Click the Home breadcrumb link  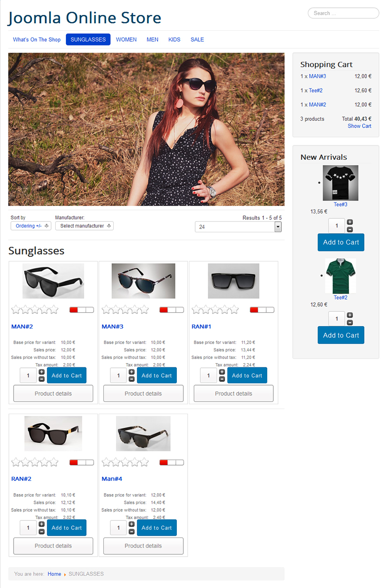(x=54, y=574)
